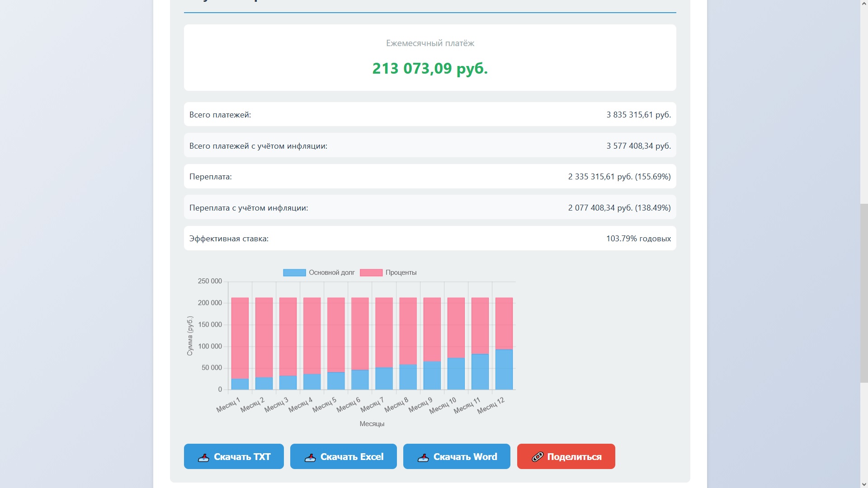Click download icon on Скачать TXT button
Image resolution: width=868 pixels, height=488 pixels.
pos(203,457)
